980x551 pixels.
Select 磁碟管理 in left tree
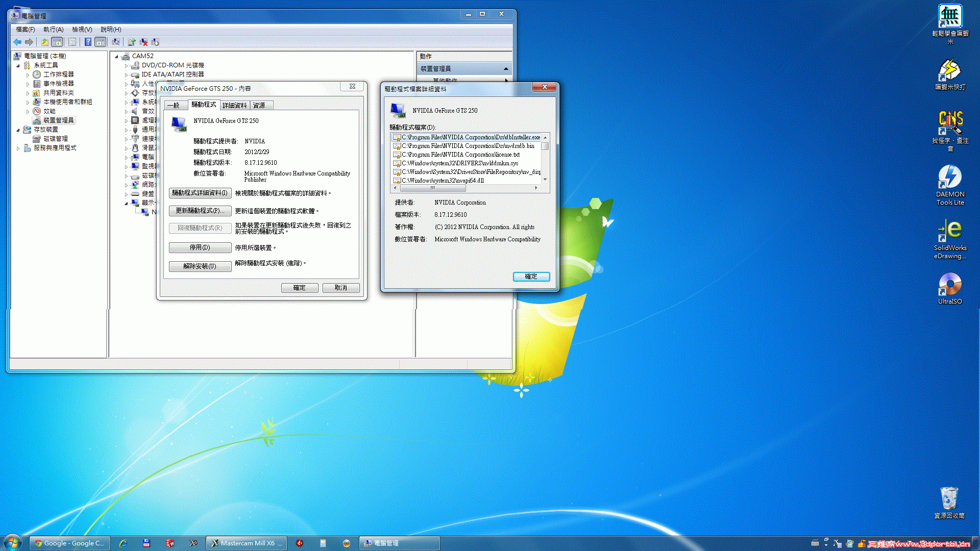pos(55,139)
